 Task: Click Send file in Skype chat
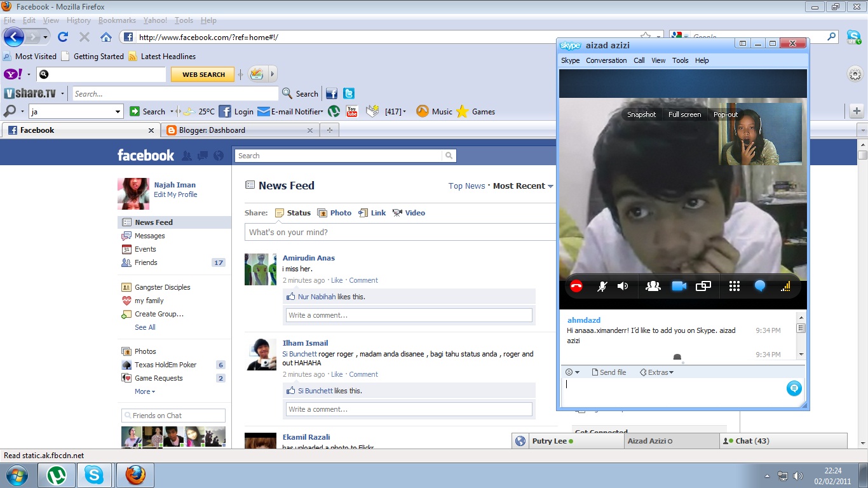tap(609, 372)
